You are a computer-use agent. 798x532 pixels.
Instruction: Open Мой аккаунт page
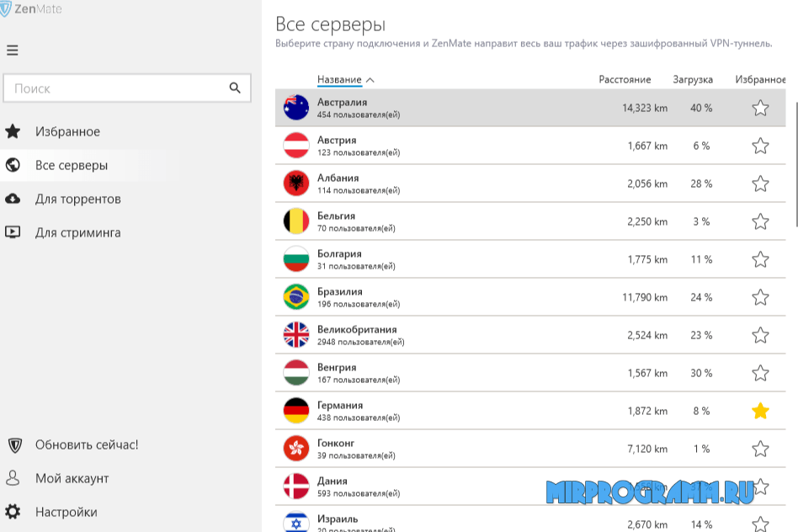point(72,478)
